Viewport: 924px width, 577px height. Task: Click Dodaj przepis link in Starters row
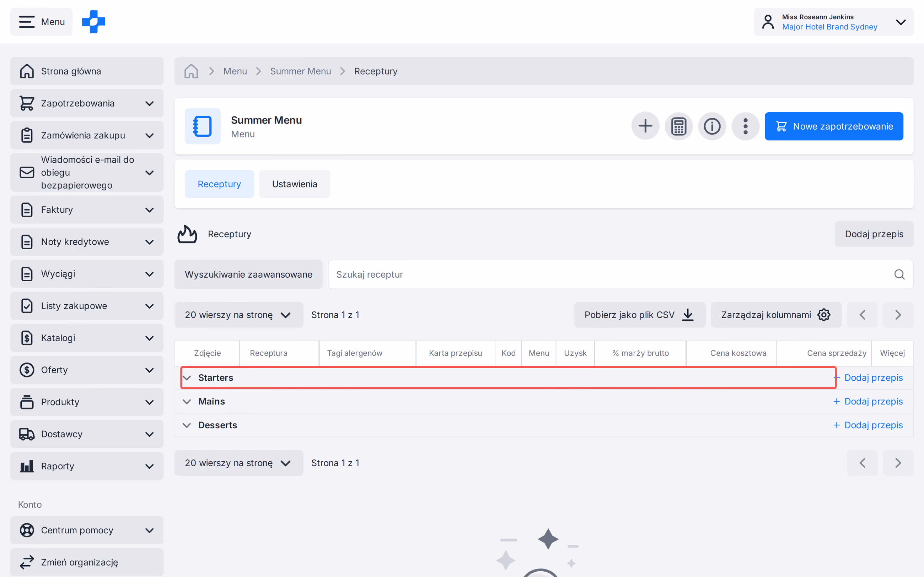tap(868, 377)
